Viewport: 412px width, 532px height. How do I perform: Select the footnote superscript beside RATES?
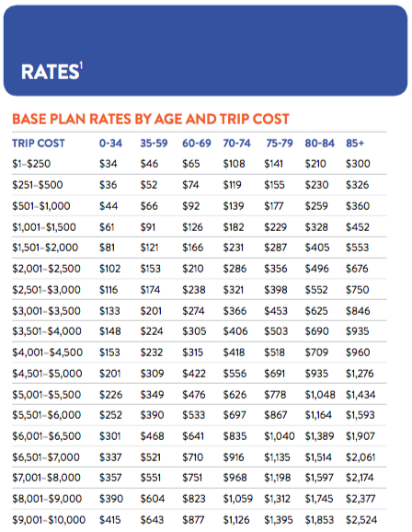(x=81, y=66)
